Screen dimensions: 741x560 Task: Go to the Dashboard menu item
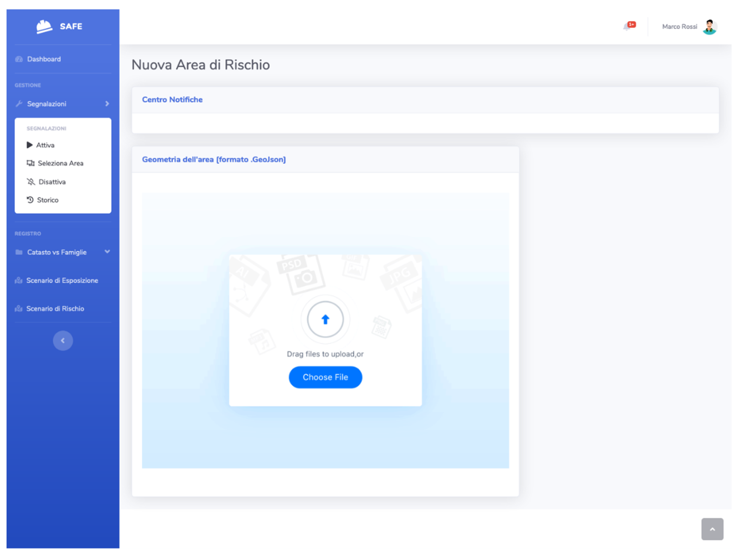[44, 59]
